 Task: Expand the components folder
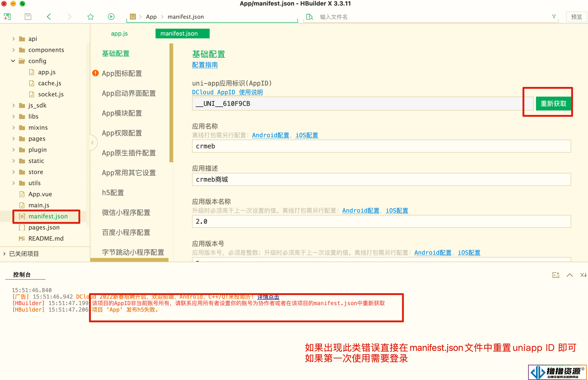click(x=14, y=50)
